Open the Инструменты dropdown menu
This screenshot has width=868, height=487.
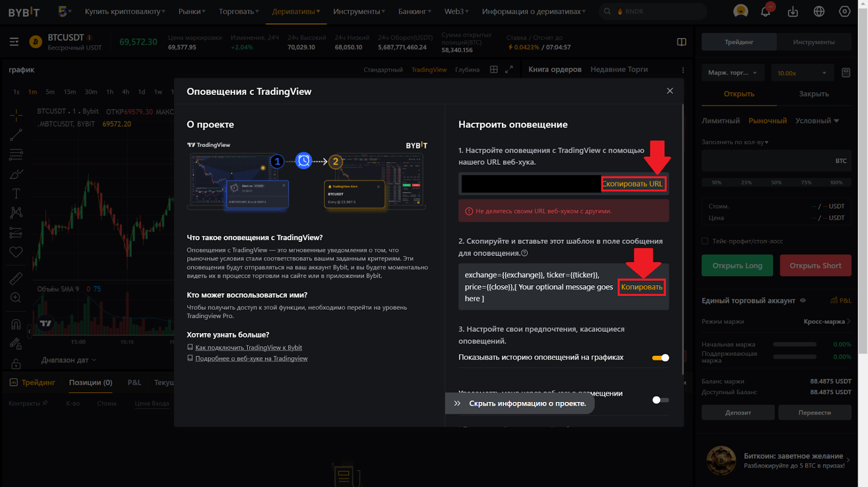[x=359, y=11]
